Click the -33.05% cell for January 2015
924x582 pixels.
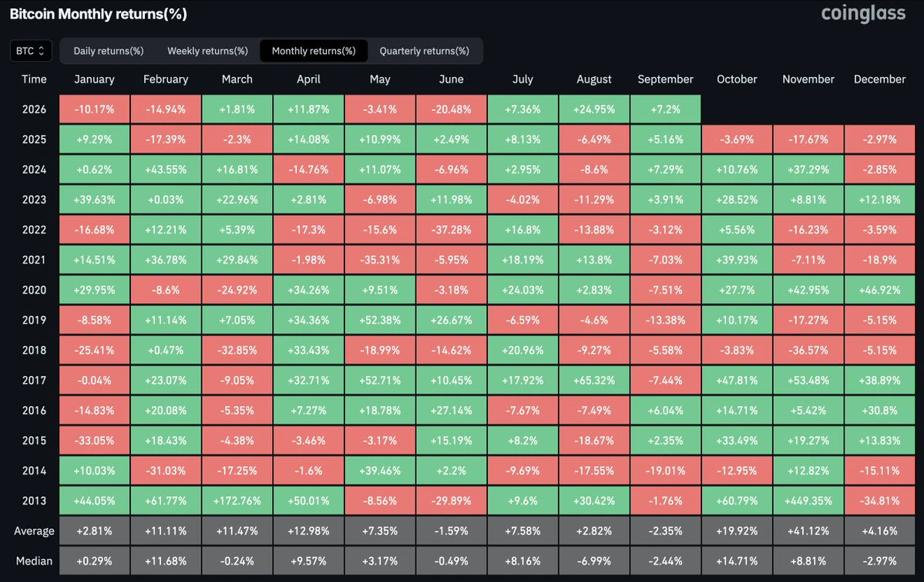tap(94, 440)
